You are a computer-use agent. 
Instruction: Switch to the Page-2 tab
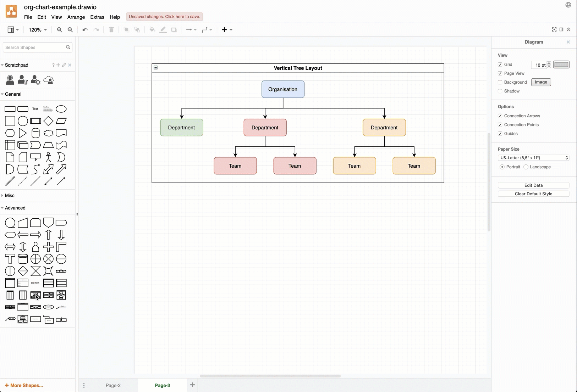113,385
